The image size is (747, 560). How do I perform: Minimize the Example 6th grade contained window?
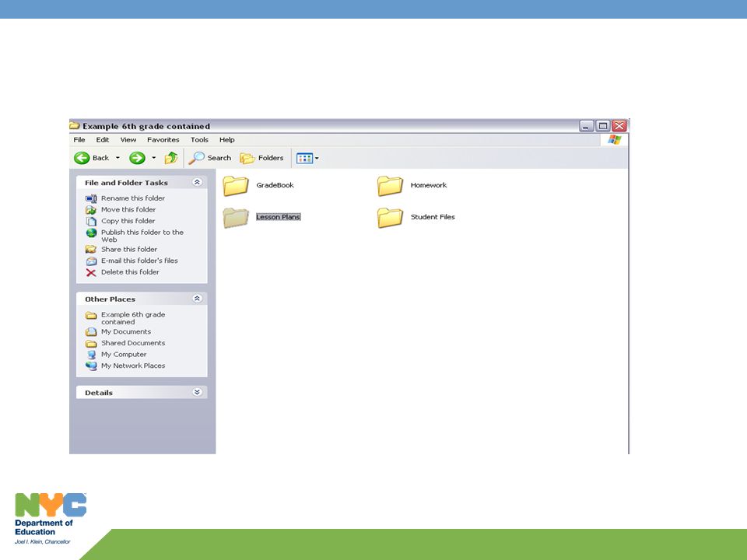[587, 126]
